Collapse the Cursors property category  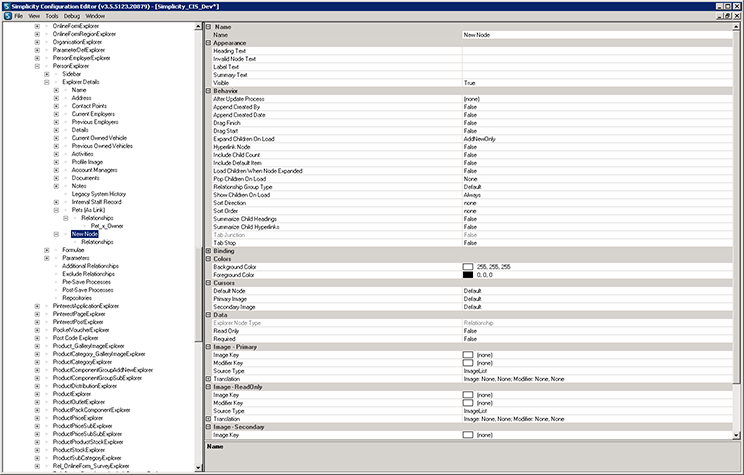(208, 283)
